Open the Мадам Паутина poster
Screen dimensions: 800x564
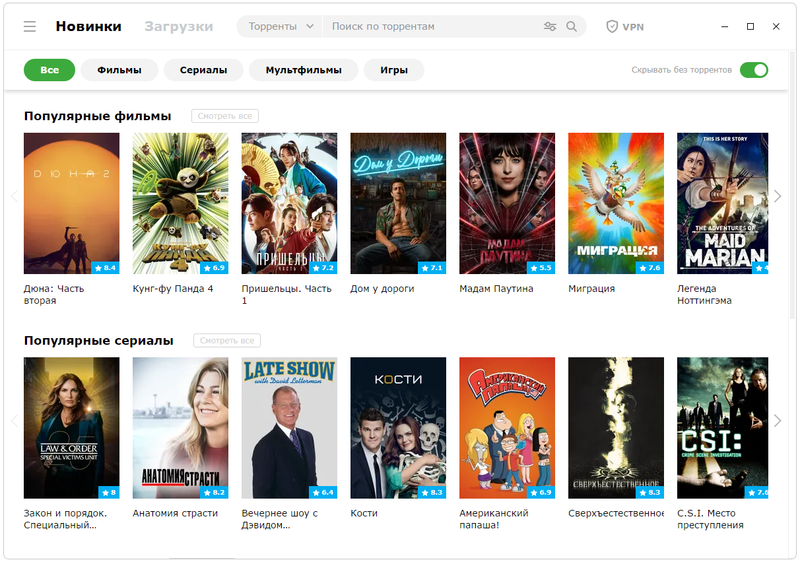507,203
